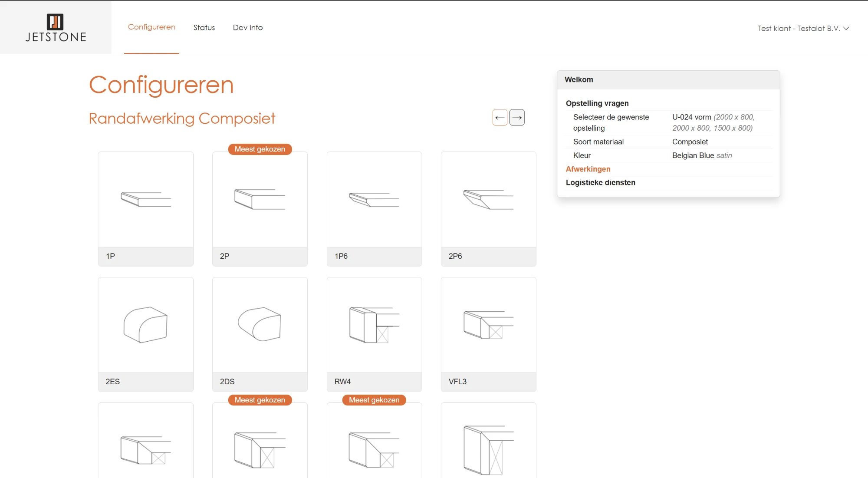Click the 2ES label
The width and height of the screenshot is (868, 478).
(x=113, y=382)
